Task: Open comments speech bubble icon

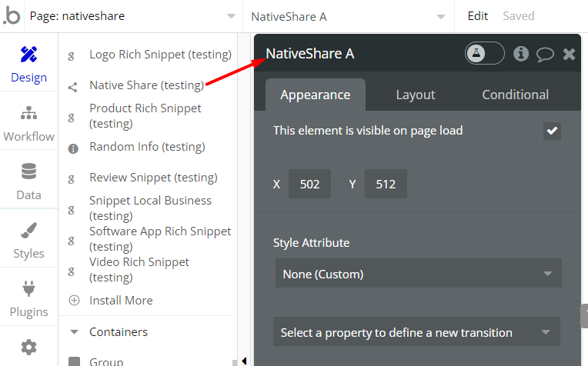Action: tap(545, 54)
